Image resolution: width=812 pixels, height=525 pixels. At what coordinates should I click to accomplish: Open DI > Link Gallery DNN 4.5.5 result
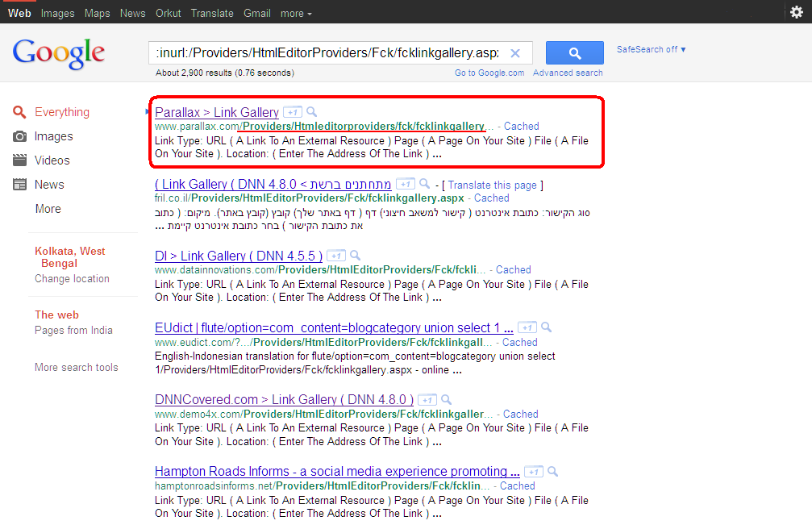coord(238,256)
